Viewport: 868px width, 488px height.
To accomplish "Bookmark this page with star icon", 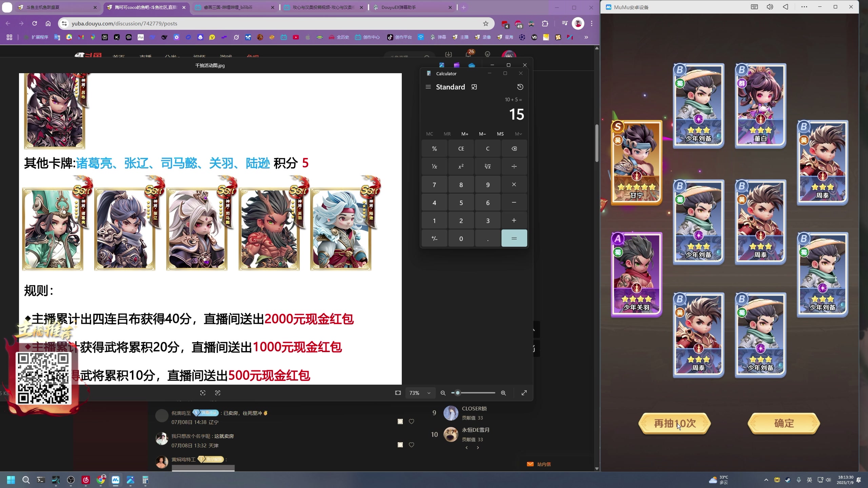I will [x=486, y=23].
